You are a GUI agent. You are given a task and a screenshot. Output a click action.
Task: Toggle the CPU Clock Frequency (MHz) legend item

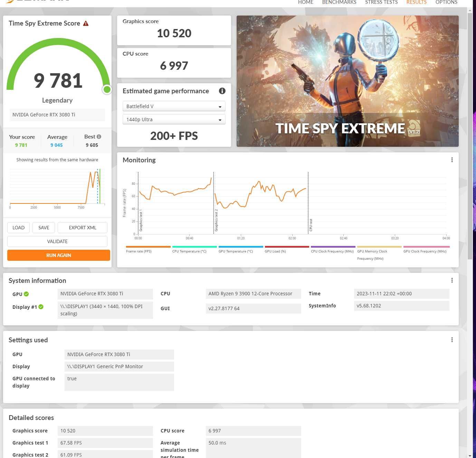click(x=333, y=250)
